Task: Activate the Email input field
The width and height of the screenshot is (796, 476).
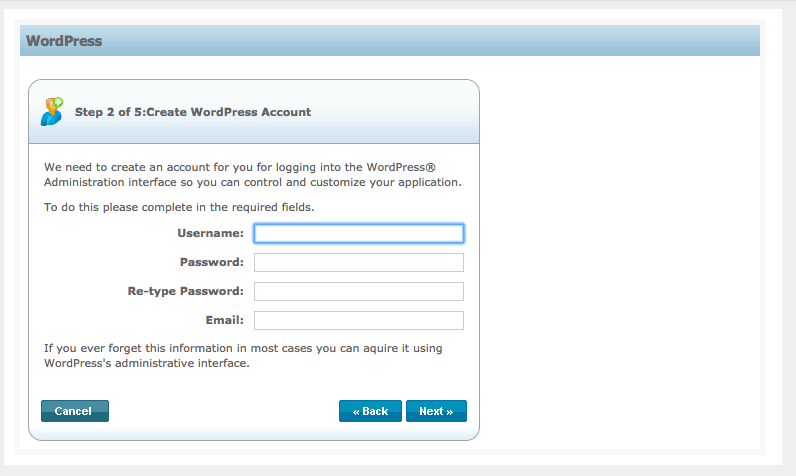Action: coord(359,320)
